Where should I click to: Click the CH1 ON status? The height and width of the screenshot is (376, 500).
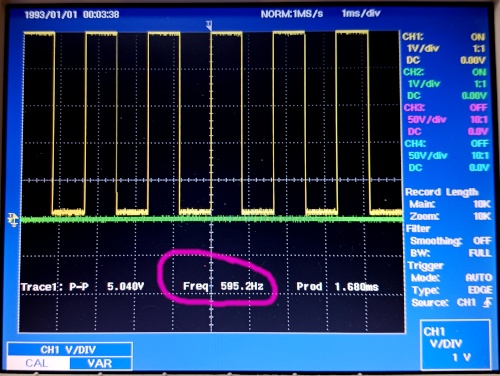pos(478,37)
